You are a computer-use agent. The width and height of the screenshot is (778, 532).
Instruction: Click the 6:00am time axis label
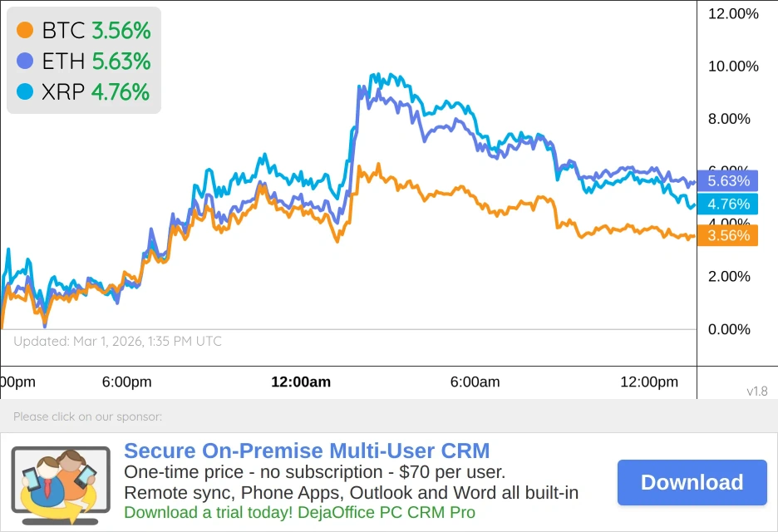[475, 382]
